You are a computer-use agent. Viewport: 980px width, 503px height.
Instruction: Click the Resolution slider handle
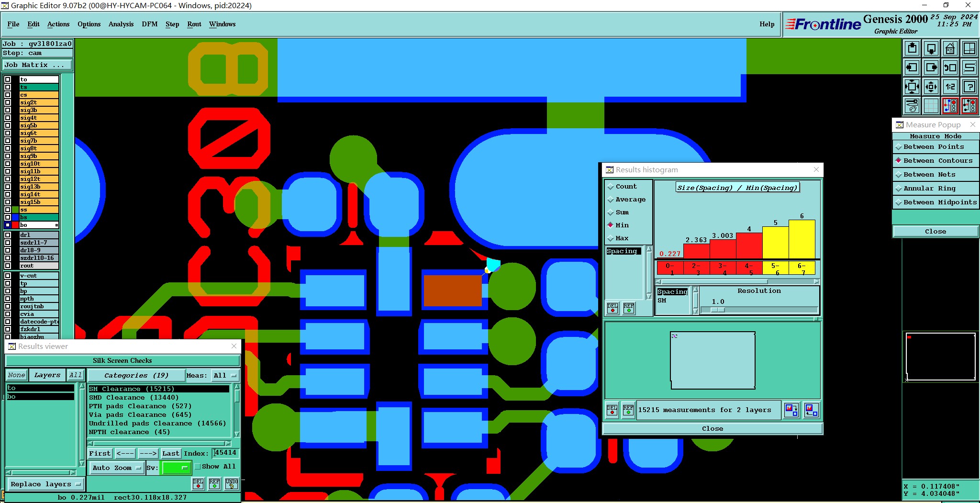click(x=718, y=310)
